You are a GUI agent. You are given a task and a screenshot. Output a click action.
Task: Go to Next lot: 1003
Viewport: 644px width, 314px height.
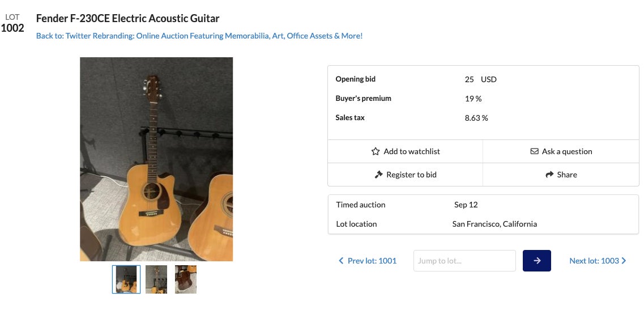594,261
